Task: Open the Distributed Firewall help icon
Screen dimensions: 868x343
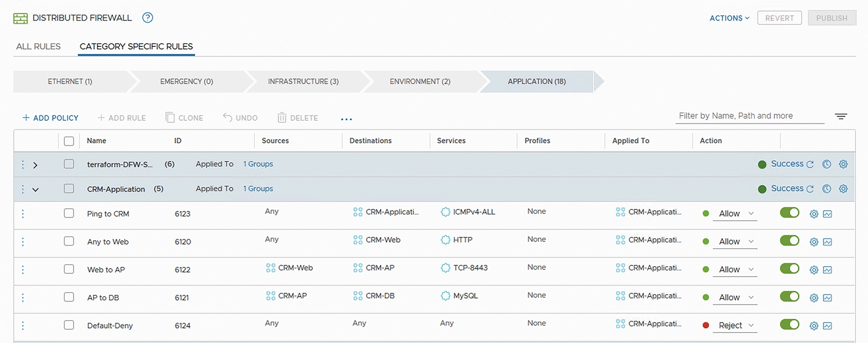Action: 148,18
